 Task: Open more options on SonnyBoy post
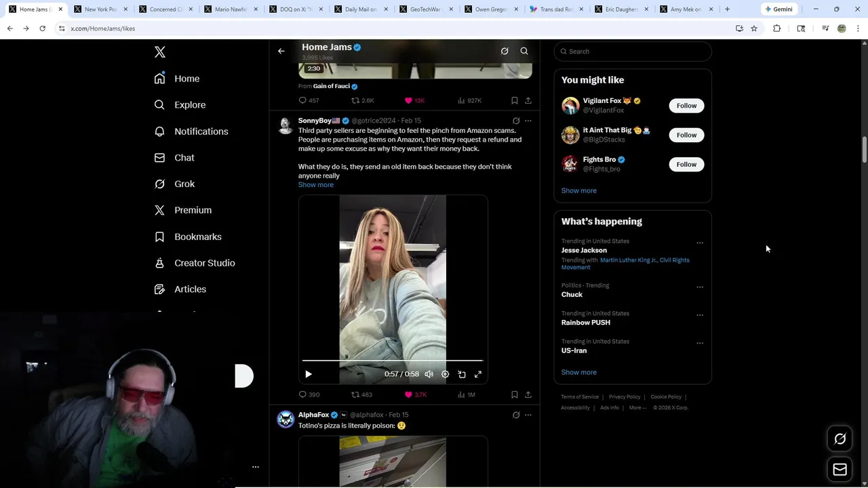tap(528, 121)
